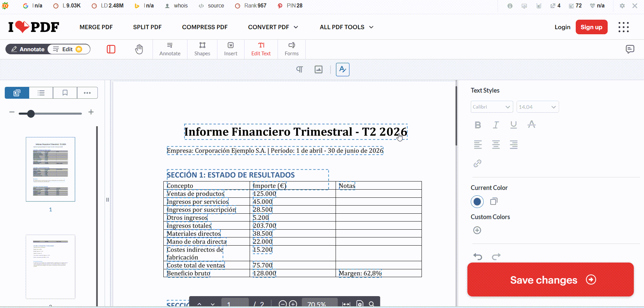Open the apps grid menu icon

click(x=624, y=27)
